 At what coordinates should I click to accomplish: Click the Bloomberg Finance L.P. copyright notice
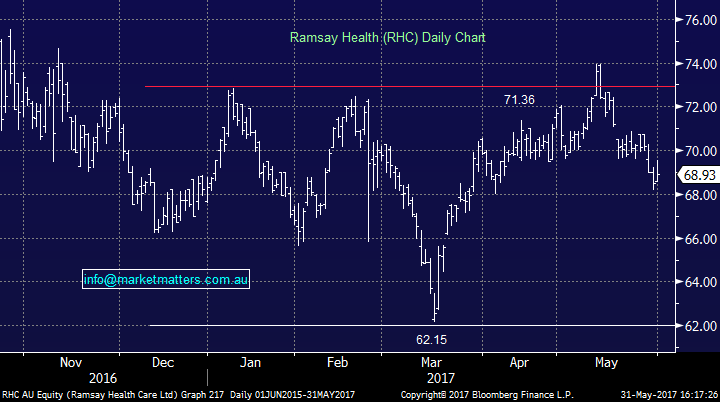tap(487, 395)
